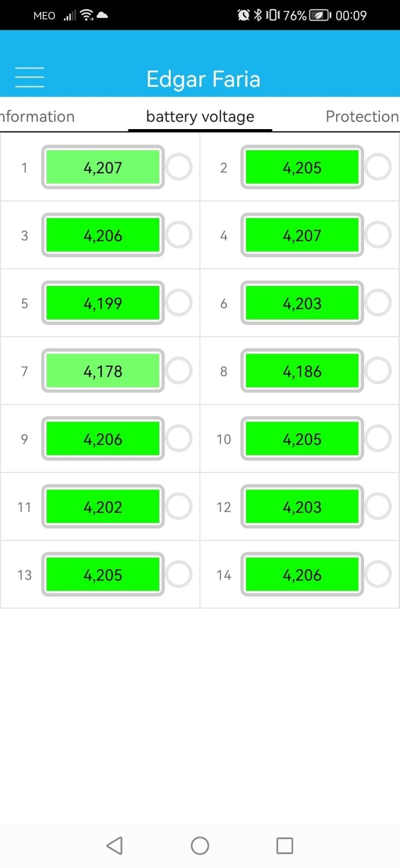
Task: Select the battery voltage tab
Action: click(x=200, y=116)
